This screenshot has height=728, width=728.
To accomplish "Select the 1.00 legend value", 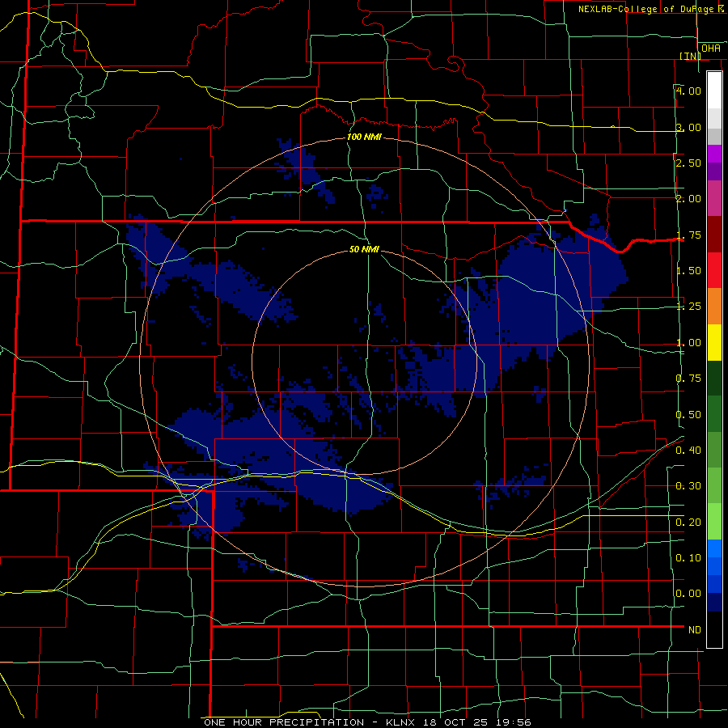I will pyautogui.click(x=688, y=343).
